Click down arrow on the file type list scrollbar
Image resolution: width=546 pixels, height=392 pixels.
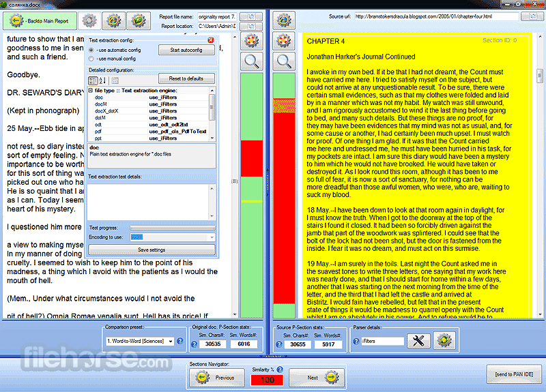pos(212,138)
